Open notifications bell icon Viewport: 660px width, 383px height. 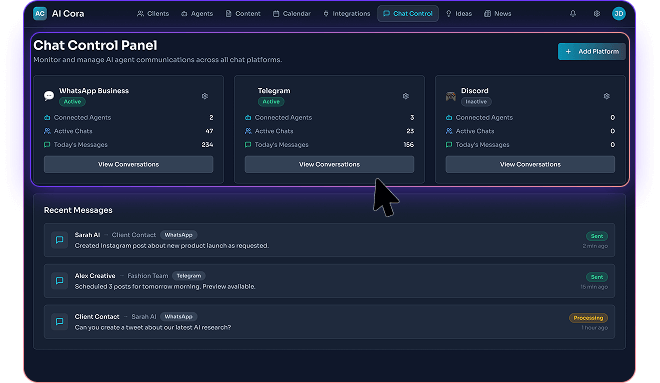pyautogui.click(x=573, y=13)
